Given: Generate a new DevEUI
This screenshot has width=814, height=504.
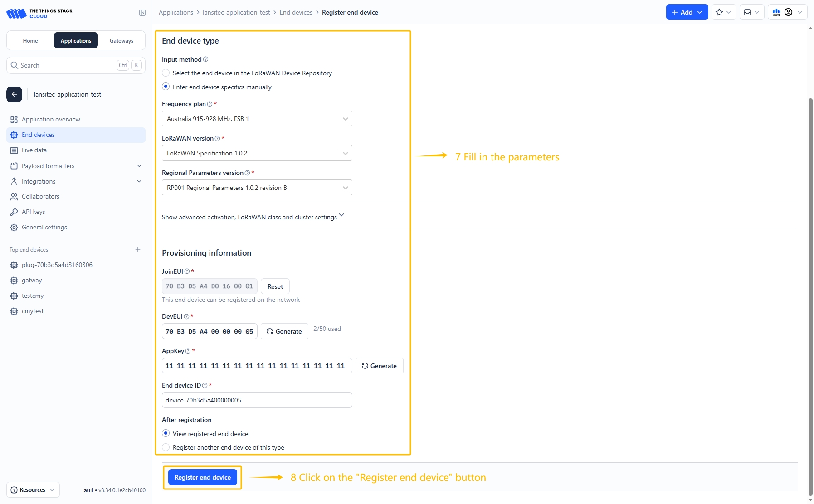Looking at the screenshot, I should coord(284,331).
